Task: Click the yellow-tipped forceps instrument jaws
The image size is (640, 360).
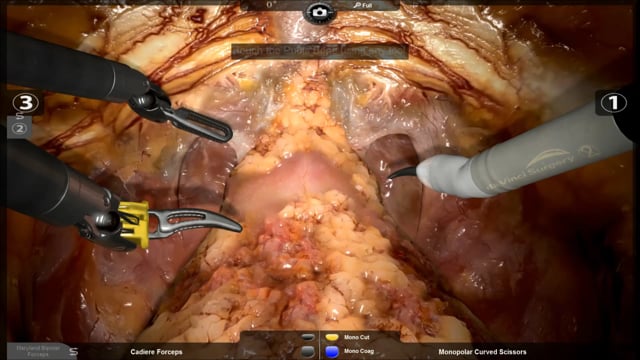Action: pyautogui.click(x=196, y=222)
